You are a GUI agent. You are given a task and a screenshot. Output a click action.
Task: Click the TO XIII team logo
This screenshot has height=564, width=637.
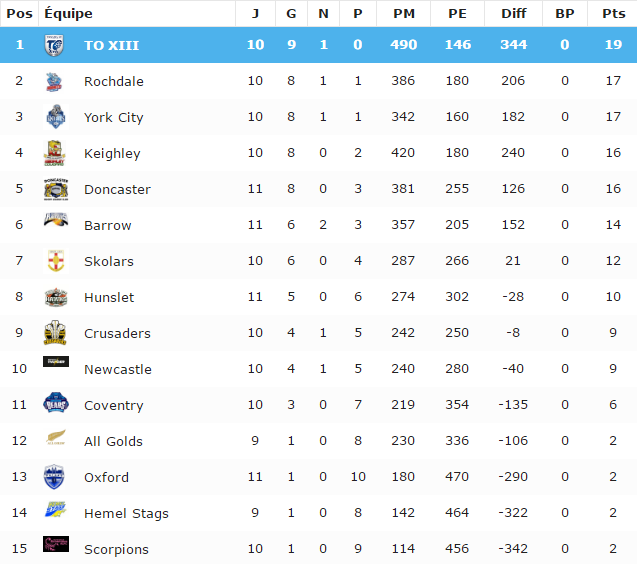coord(55,45)
